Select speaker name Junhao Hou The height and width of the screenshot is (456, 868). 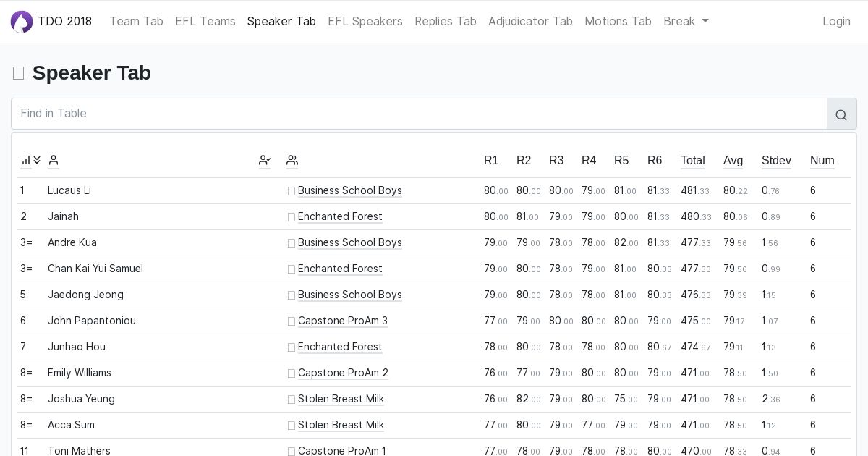click(77, 347)
